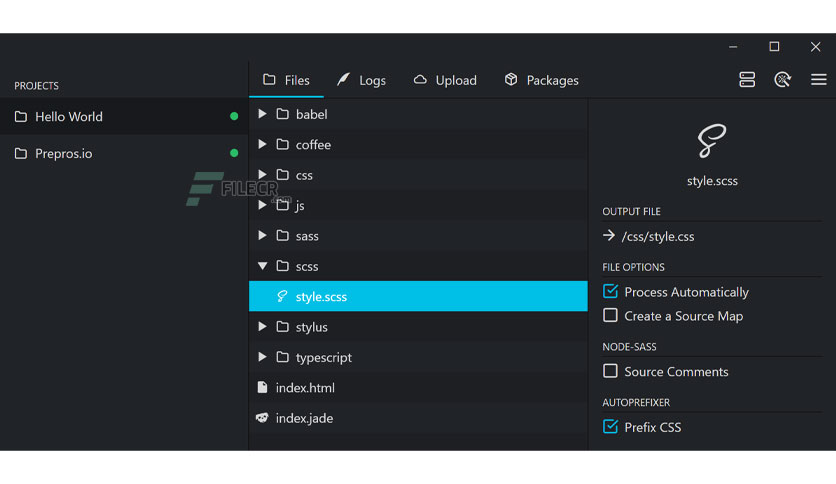Select the style.scss file name

(321, 297)
